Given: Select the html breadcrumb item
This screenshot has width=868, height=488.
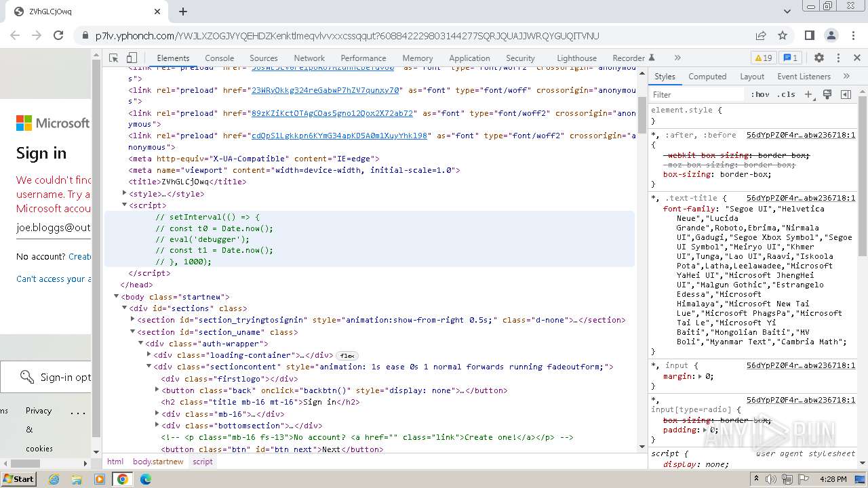Looking at the screenshot, I should [x=115, y=462].
